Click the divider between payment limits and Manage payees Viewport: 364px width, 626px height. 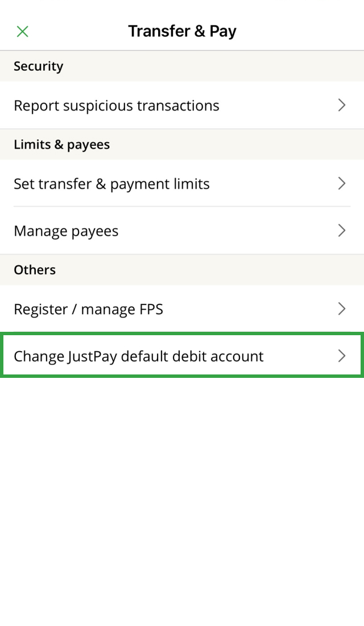[182, 207]
